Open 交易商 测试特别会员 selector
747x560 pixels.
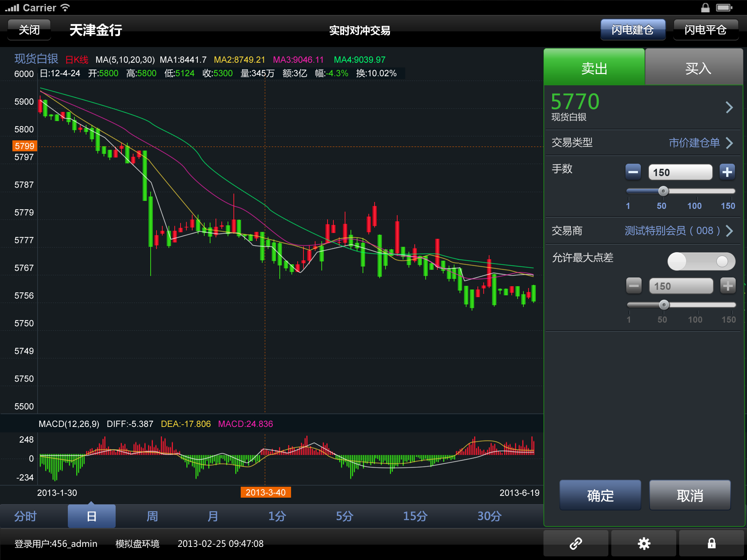pyautogui.click(x=643, y=231)
